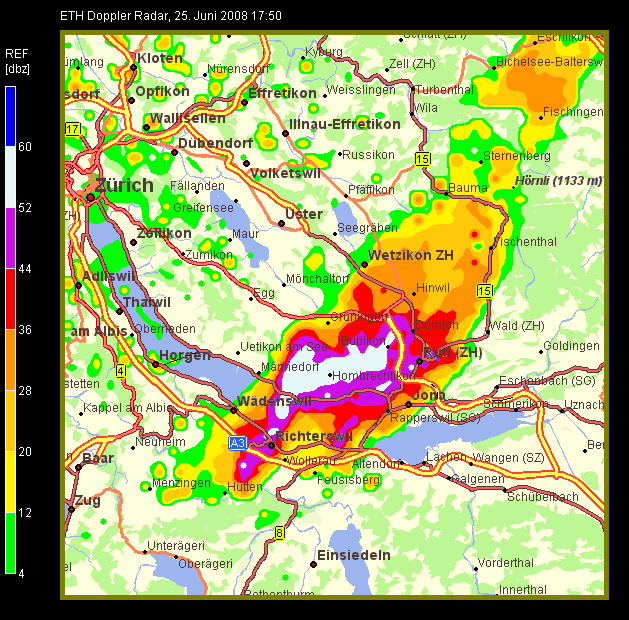The width and height of the screenshot is (629, 620).
Task: Click the Mönchaltorf label
Action: coord(318,278)
